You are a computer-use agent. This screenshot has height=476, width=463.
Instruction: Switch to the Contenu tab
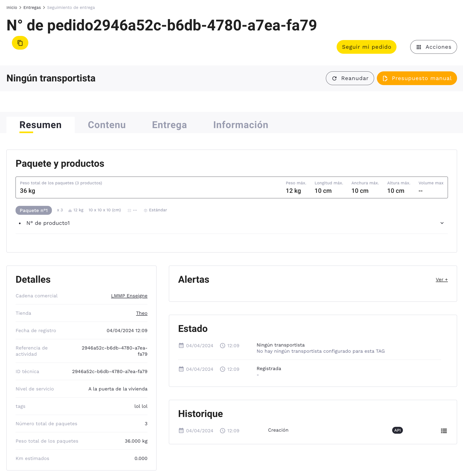(107, 125)
